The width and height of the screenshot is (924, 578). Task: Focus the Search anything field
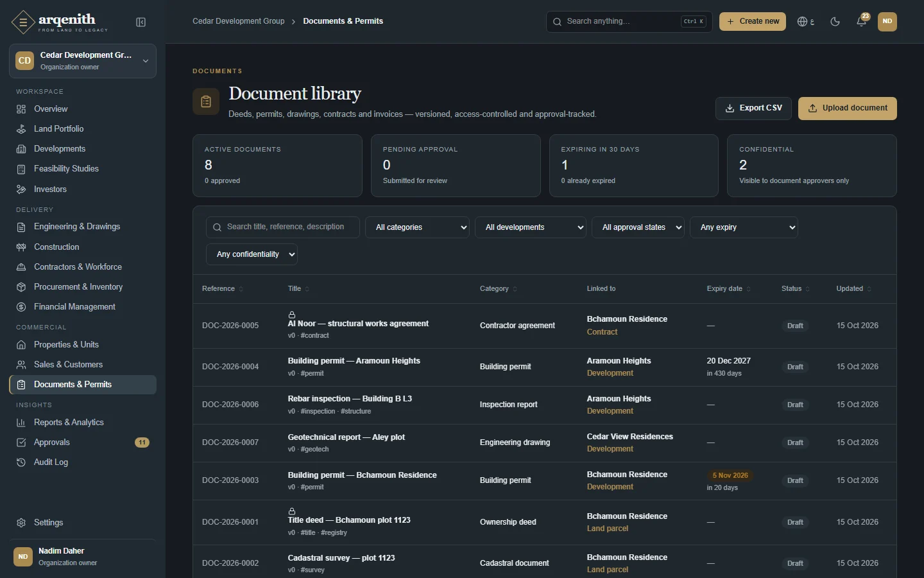629,21
